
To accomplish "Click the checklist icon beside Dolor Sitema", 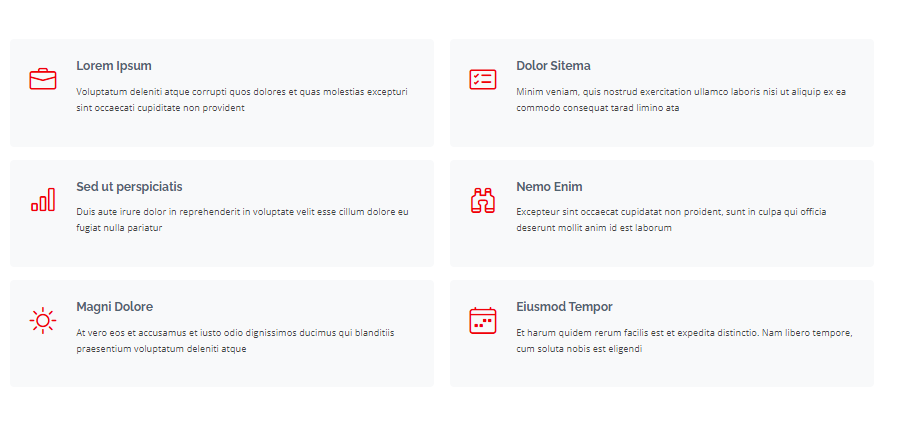I will pos(483,79).
